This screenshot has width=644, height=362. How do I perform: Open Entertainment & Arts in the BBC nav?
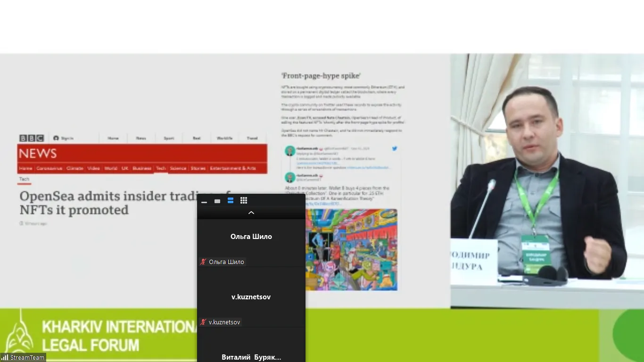[x=233, y=168]
